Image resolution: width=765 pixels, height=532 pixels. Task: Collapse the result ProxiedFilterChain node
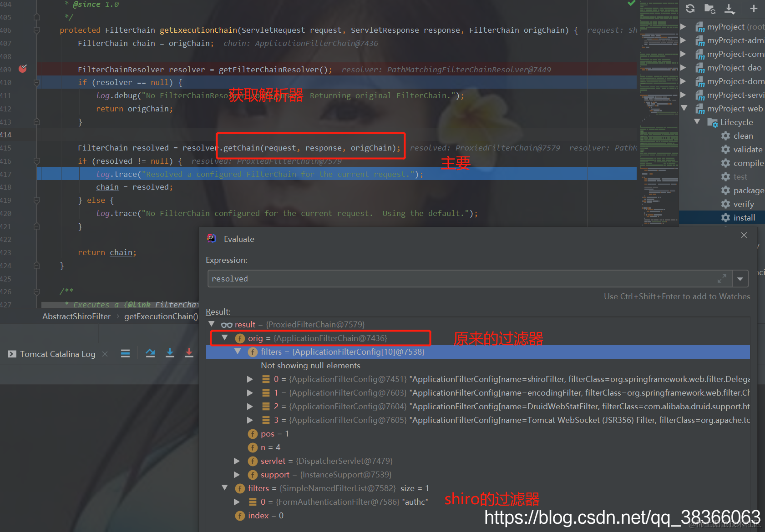[212, 324]
